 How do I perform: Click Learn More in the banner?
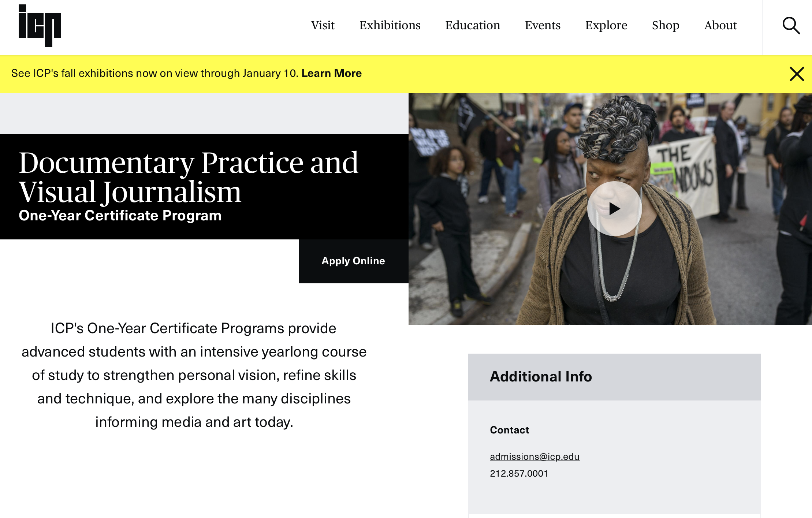[x=331, y=73]
